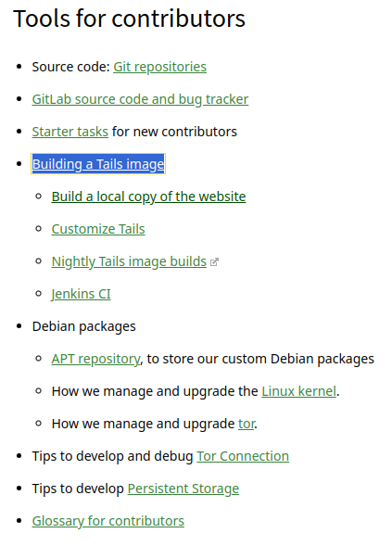
Task: Visit the APT repository link
Action: click(x=95, y=359)
